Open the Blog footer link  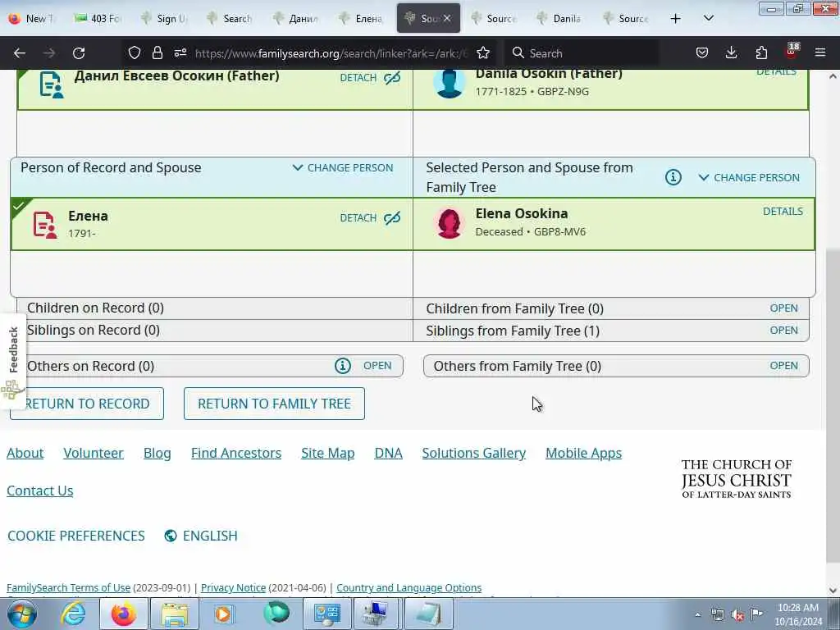click(x=157, y=453)
